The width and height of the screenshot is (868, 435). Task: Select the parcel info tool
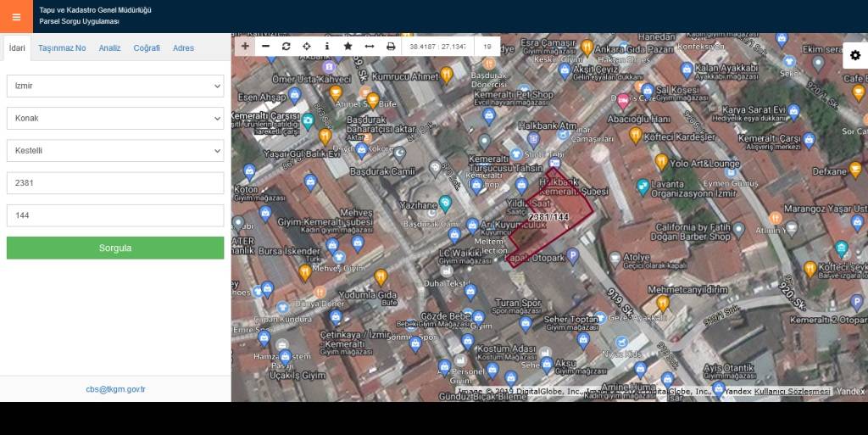(327, 46)
